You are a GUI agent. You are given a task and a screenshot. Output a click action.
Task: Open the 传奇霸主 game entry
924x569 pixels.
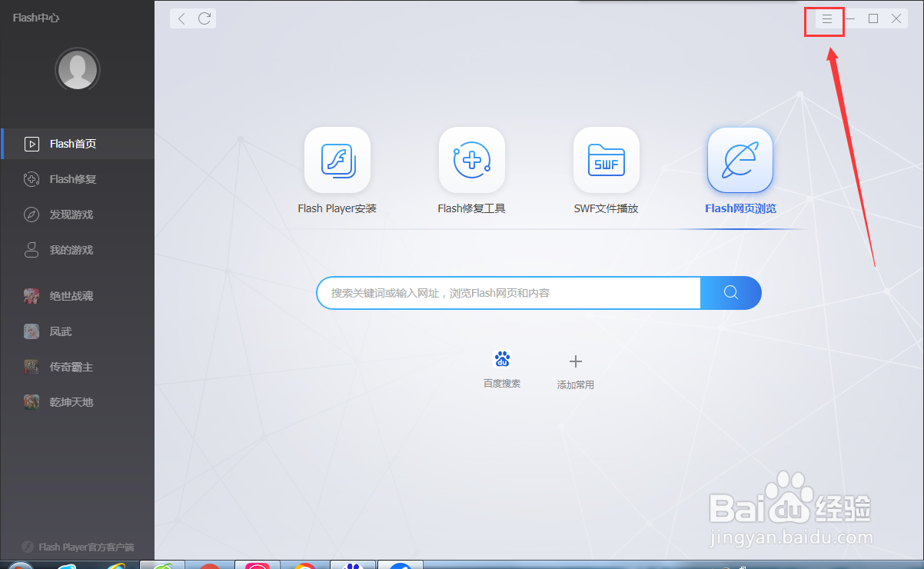pyautogui.click(x=77, y=367)
